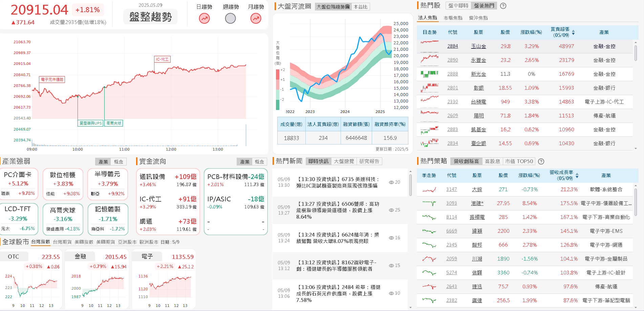Image resolution: width=644 pixels, height=311 pixels.
Task: Select 台灣期貨 global market tab
Action: 62,242
